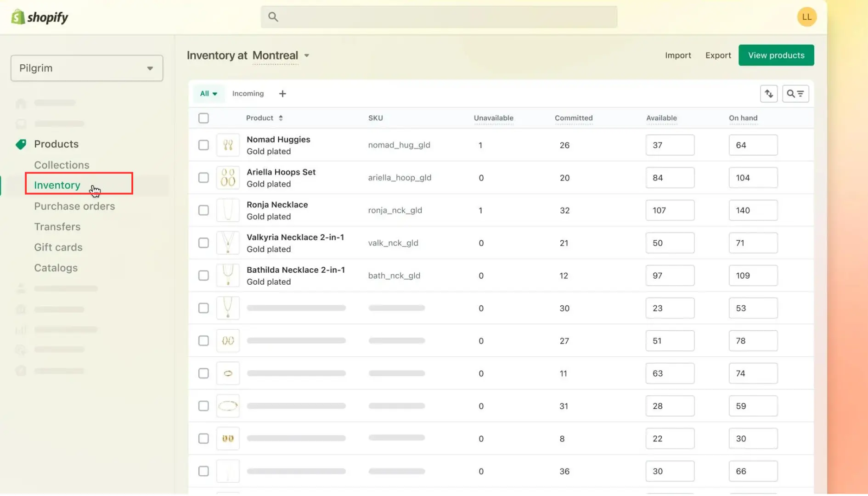
Task: Click the On hand column header
Action: 743,118
